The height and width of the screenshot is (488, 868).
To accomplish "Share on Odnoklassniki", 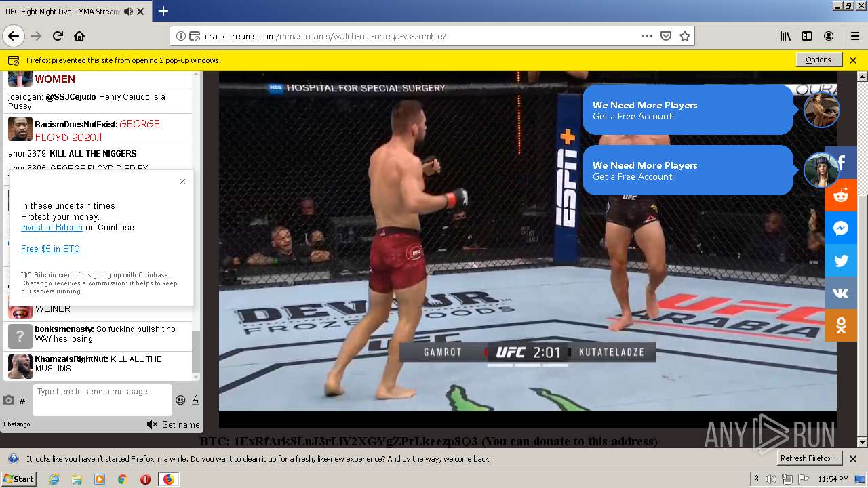I will pyautogui.click(x=841, y=325).
